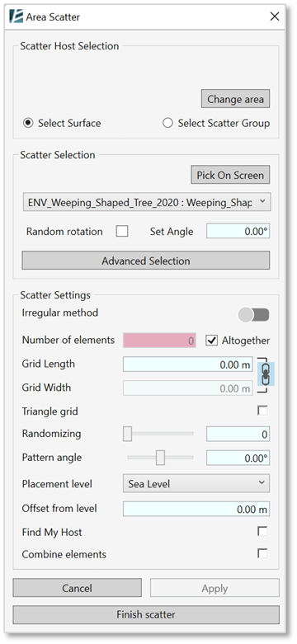Enable the Random rotation checkbox

(121, 231)
